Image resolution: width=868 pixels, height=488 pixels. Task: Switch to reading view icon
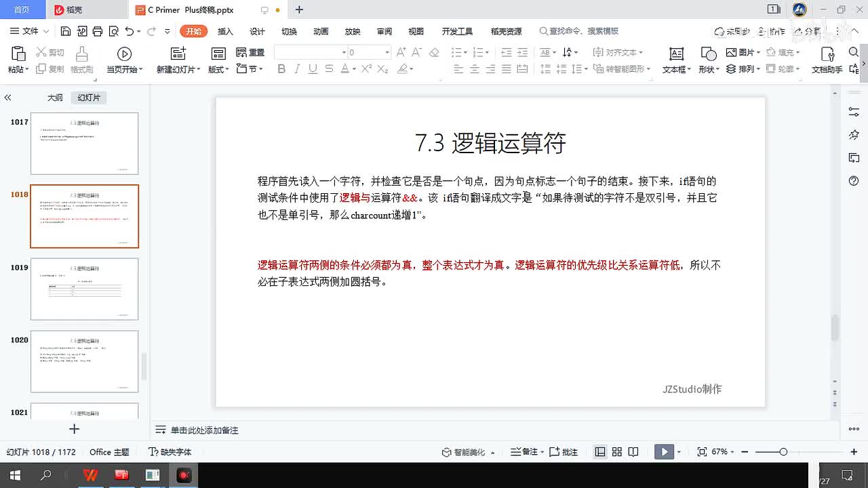(633, 451)
